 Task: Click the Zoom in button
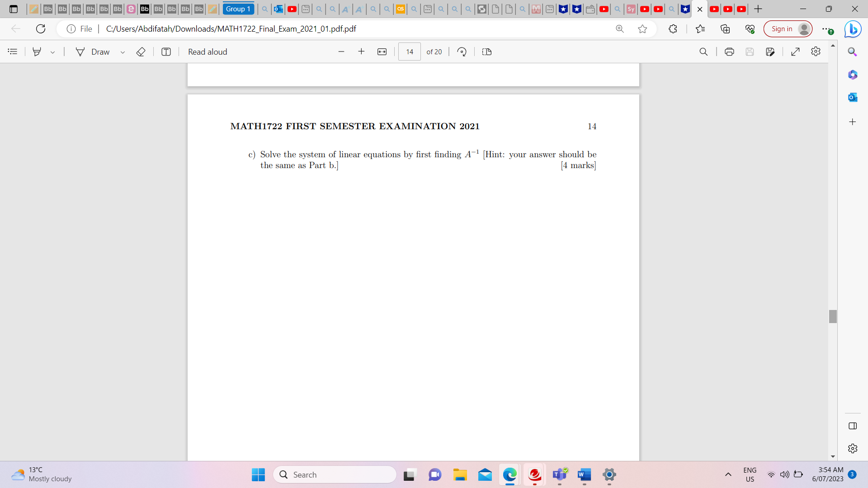pyautogui.click(x=362, y=52)
